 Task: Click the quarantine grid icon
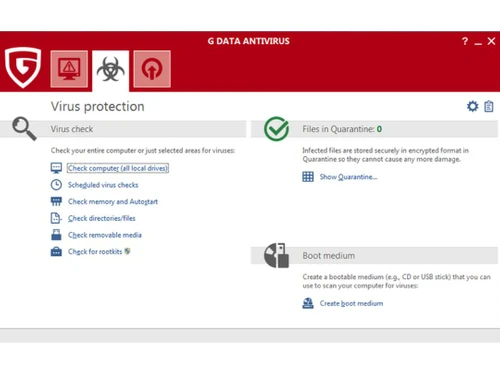(308, 177)
